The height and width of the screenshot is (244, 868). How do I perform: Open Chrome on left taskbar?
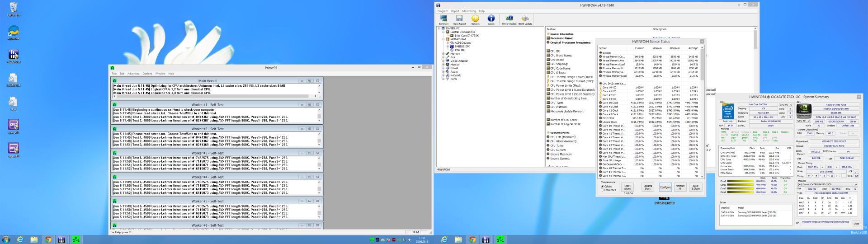point(48,239)
